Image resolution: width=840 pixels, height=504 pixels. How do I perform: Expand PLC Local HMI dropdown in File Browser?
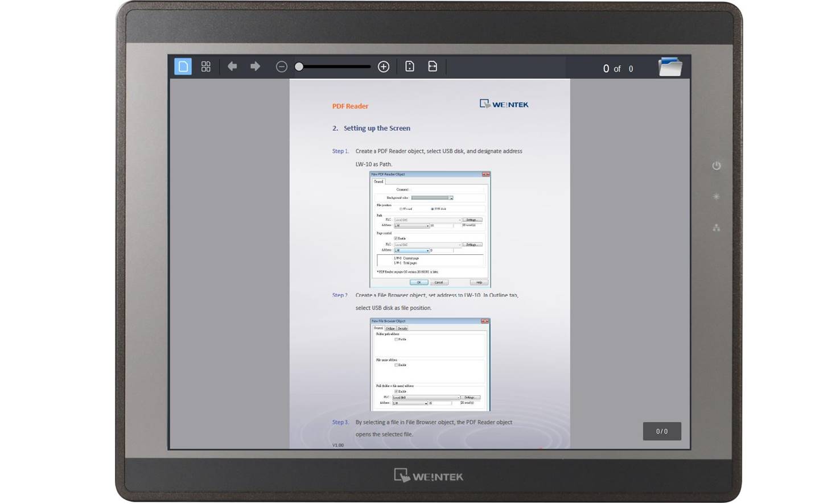458,398
